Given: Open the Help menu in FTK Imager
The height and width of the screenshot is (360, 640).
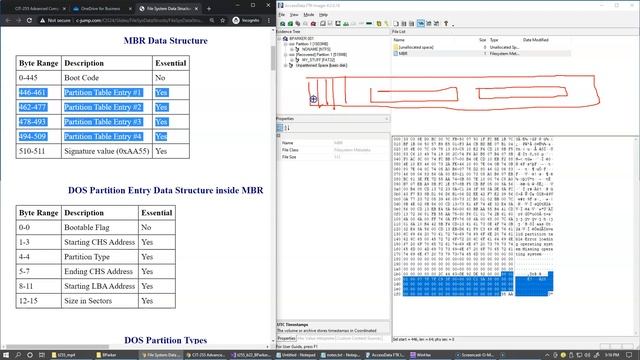Looking at the screenshot, I should [323, 14].
